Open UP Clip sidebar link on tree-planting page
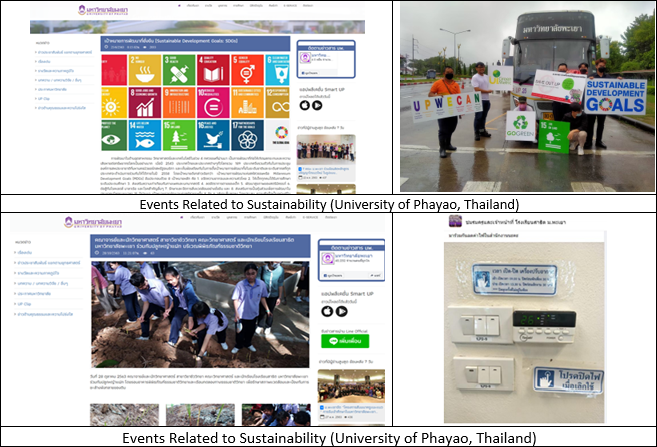 (x=23, y=304)
